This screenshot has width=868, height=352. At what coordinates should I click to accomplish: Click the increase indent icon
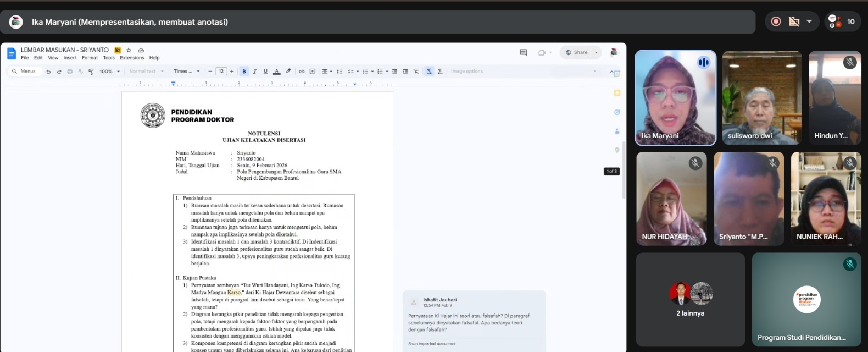point(405,71)
